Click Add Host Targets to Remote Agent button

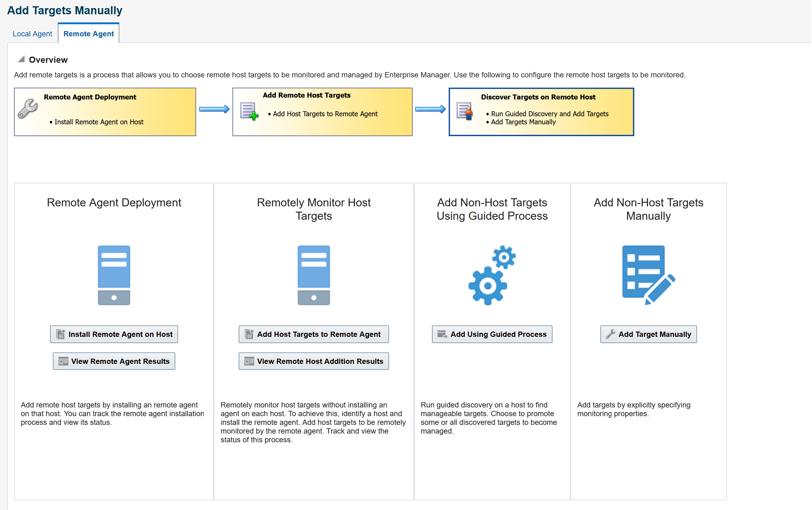click(314, 334)
